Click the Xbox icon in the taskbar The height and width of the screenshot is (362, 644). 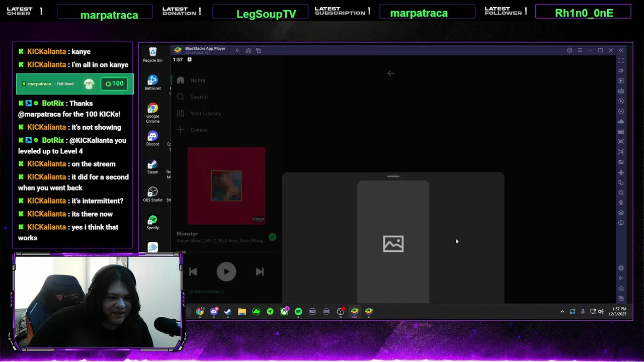tap(284, 312)
